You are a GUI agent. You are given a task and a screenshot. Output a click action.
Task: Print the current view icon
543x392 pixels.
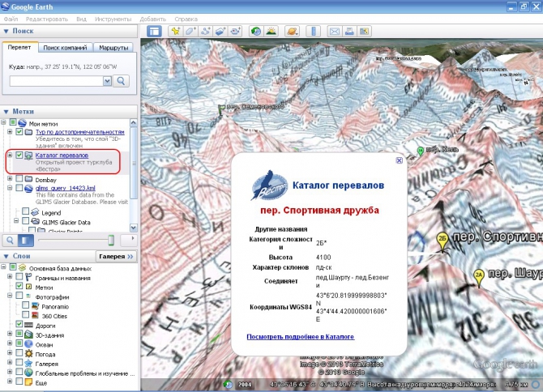(349, 32)
